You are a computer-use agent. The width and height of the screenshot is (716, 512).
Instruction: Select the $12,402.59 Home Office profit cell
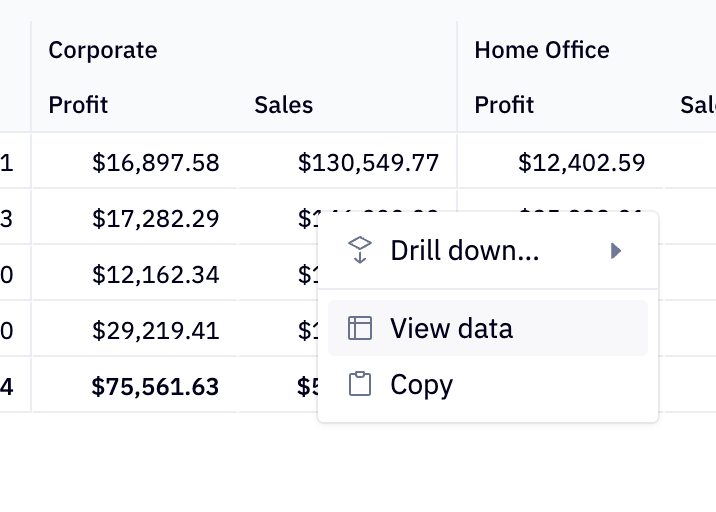[581, 162]
